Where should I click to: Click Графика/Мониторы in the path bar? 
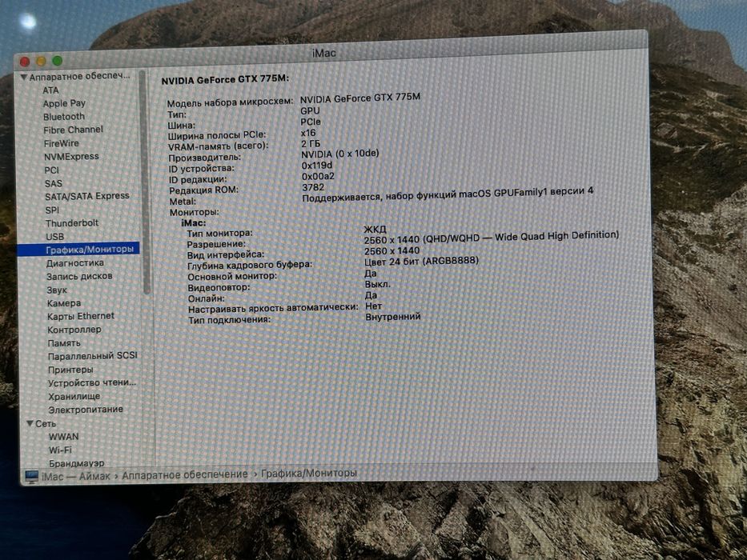[309, 474]
